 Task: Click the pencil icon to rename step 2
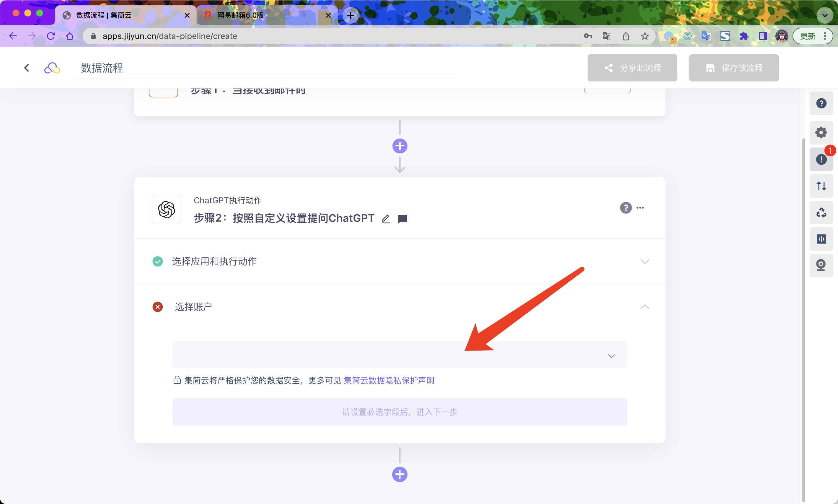click(x=385, y=219)
